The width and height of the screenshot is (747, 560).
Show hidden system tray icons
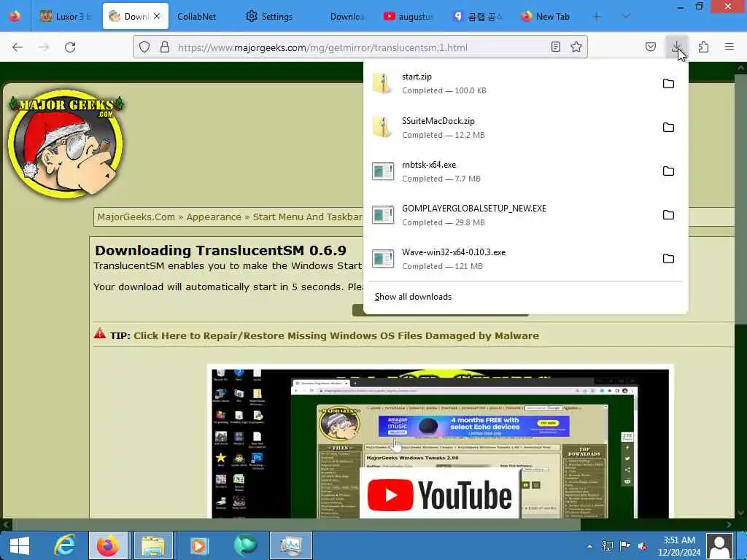(589, 546)
